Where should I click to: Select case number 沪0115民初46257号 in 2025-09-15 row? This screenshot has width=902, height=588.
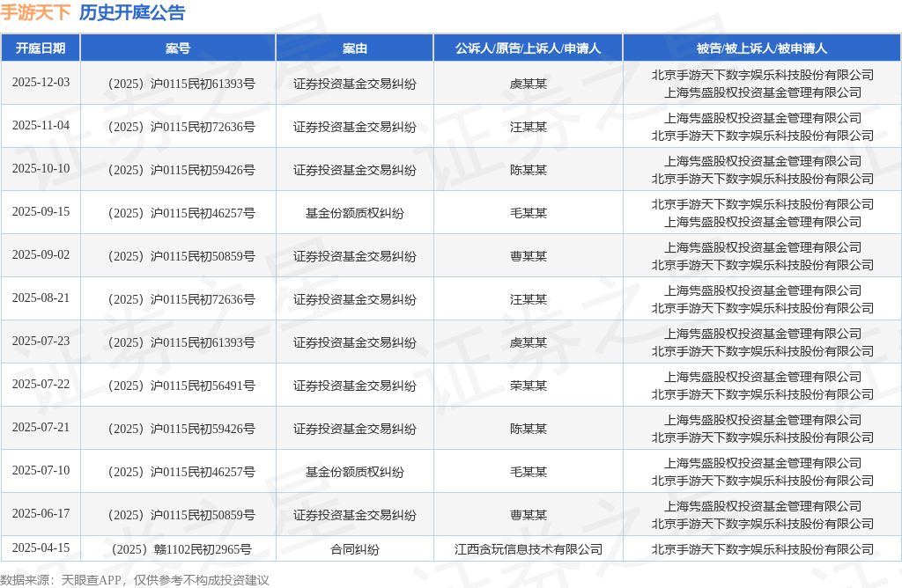tap(181, 213)
